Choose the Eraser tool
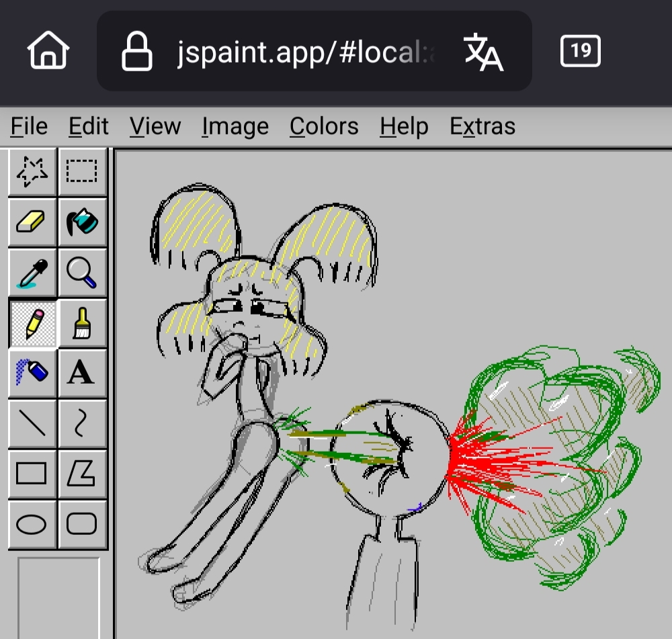 32,222
